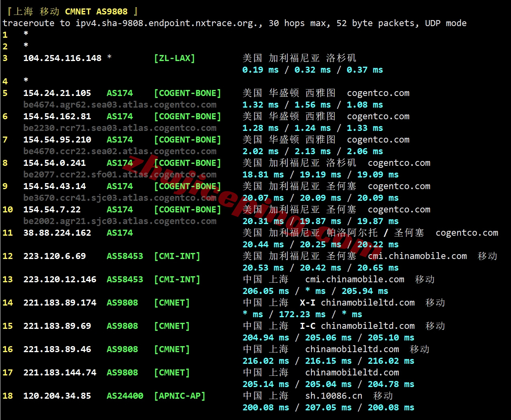
Task: Click the 2.13 ms latency value
Action: click(313, 151)
